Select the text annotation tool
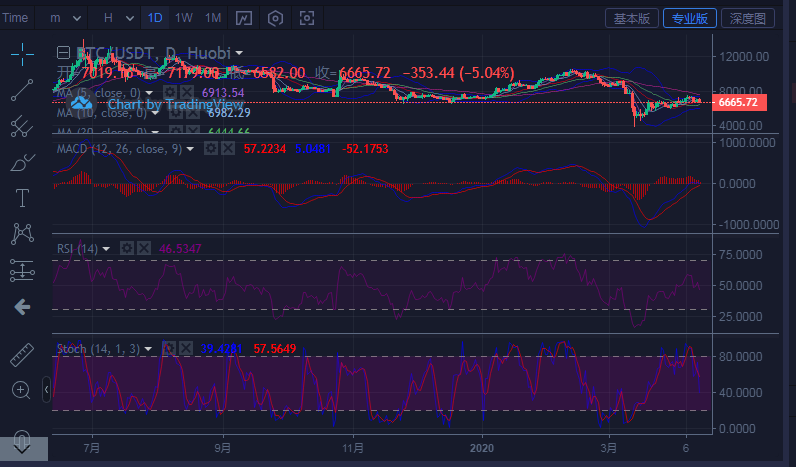 pyautogui.click(x=22, y=198)
